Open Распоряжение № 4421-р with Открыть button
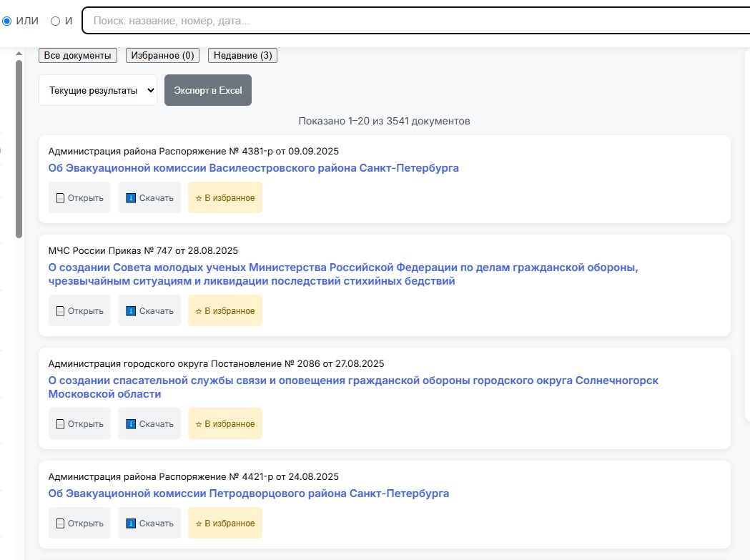Viewport: 750px width, 560px height. click(79, 524)
